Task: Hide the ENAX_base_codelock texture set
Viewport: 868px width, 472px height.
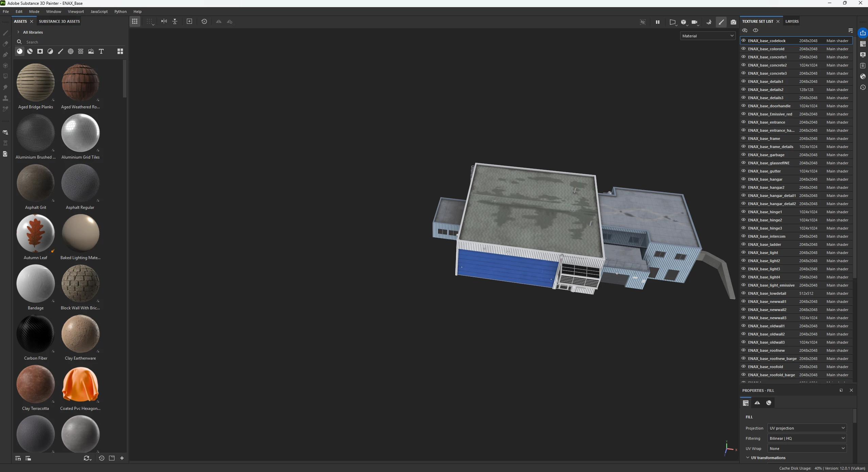Action: 743,40
